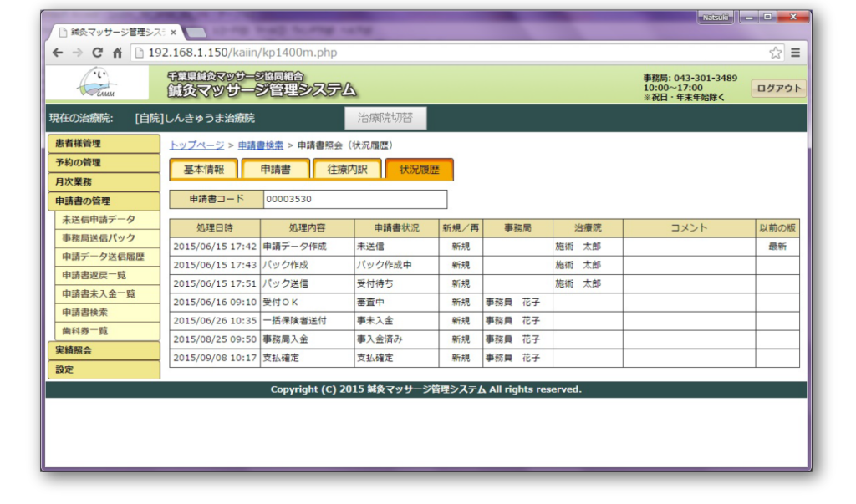The width and height of the screenshot is (856, 504).
Task: Select date cell 2015/08/25 09:50
Action: 215,339
